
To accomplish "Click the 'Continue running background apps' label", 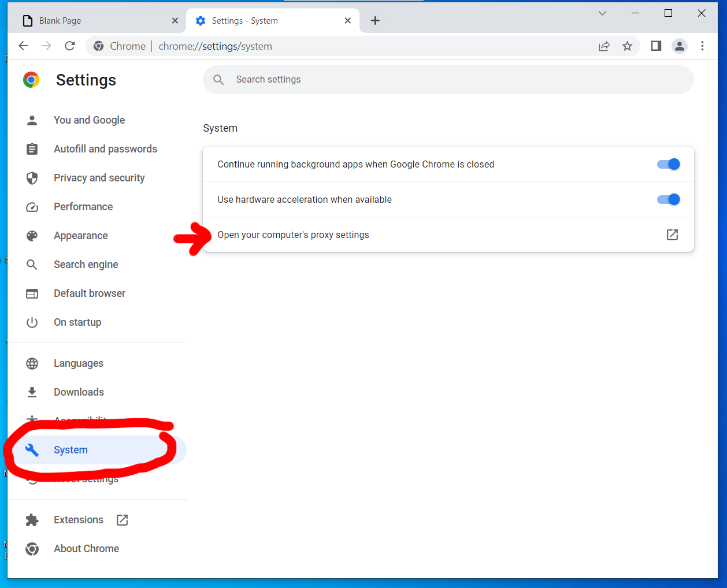I will 356,165.
